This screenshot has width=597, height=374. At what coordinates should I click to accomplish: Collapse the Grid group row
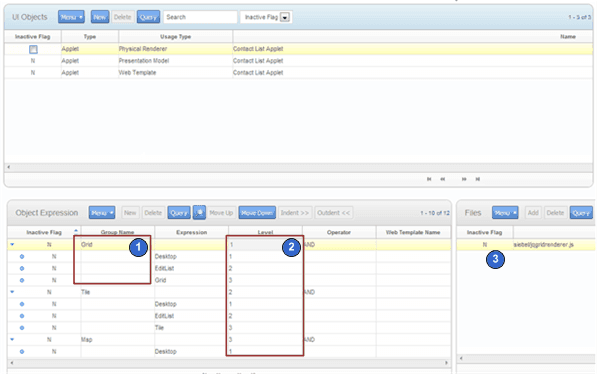pos(12,245)
